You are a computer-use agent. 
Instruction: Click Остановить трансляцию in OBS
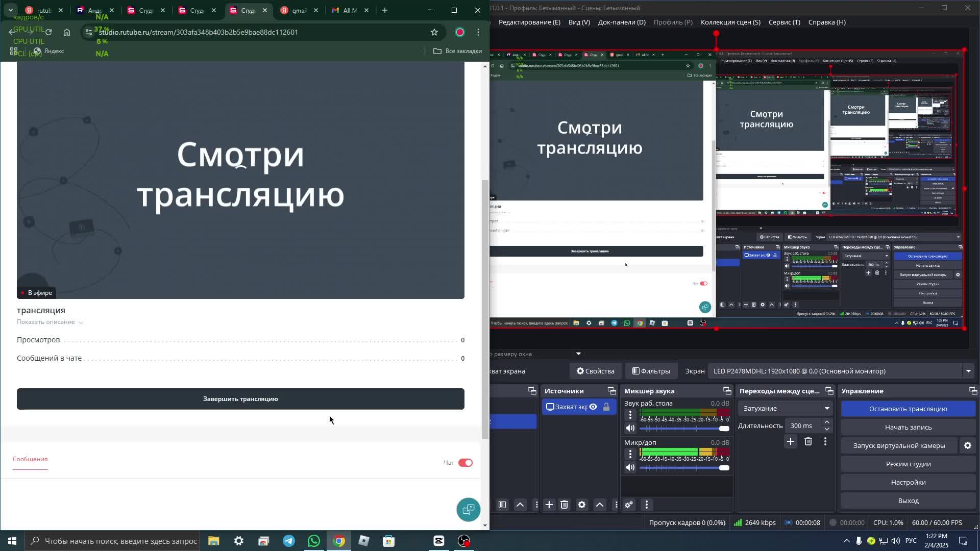908,409
